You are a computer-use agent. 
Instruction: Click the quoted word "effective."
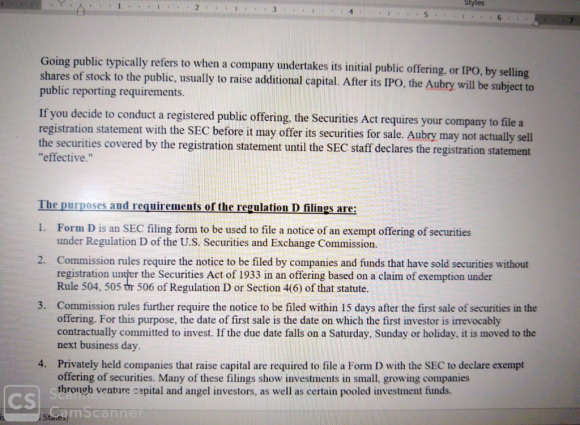65,158
